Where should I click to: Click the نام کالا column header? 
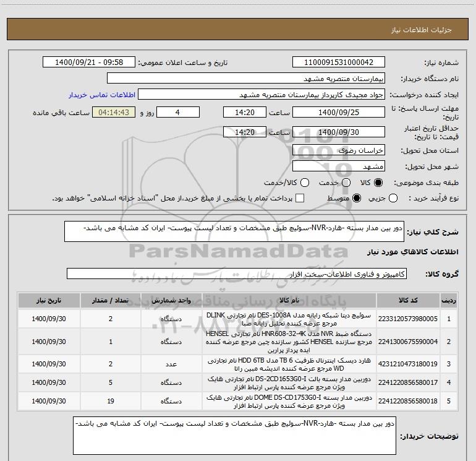[x=289, y=300]
